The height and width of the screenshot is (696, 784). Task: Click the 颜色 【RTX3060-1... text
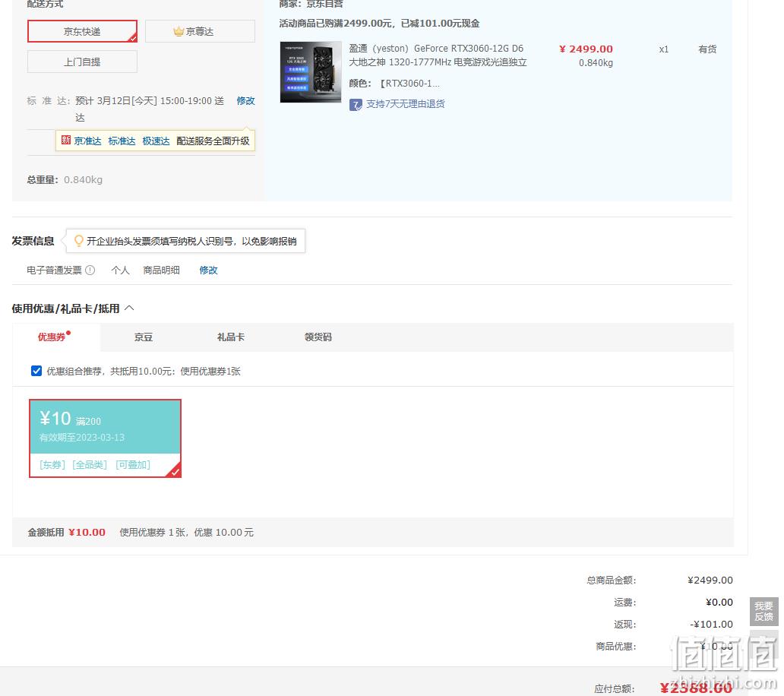394,84
